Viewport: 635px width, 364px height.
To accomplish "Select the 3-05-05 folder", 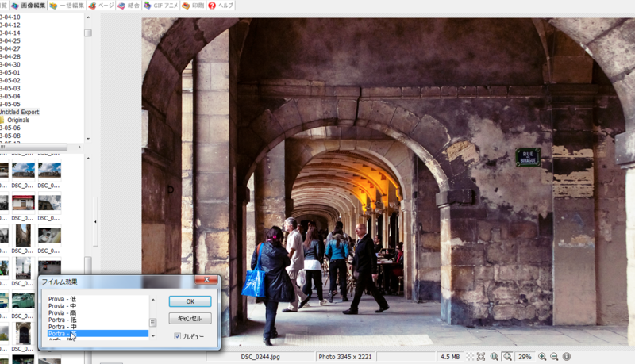I will 10,104.
